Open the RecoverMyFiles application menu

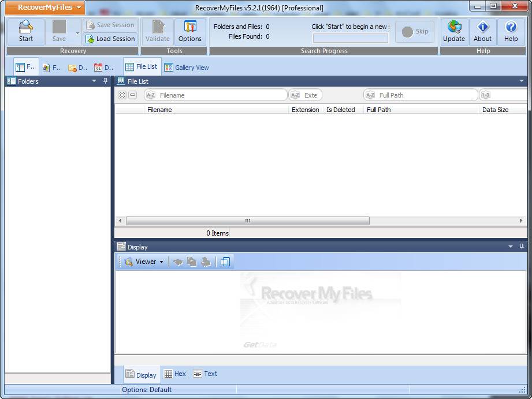45,8
